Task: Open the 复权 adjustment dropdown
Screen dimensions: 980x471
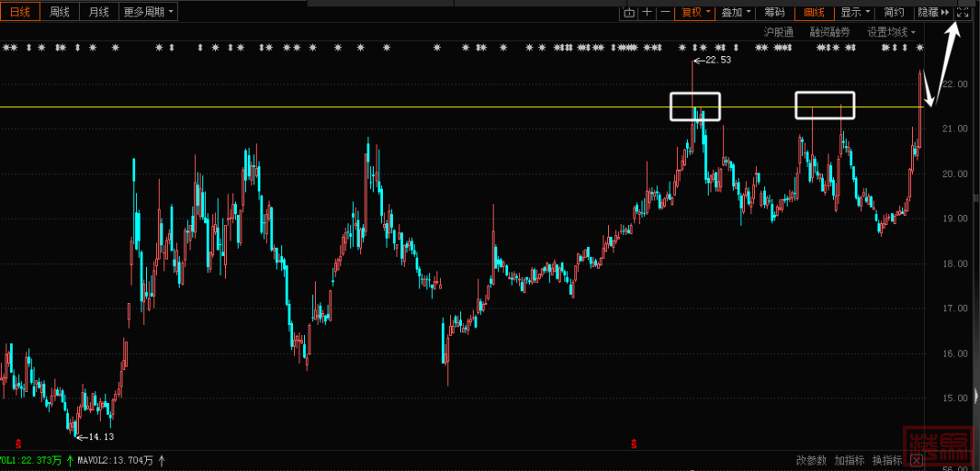Action: pyautogui.click(x=696, y=12)
